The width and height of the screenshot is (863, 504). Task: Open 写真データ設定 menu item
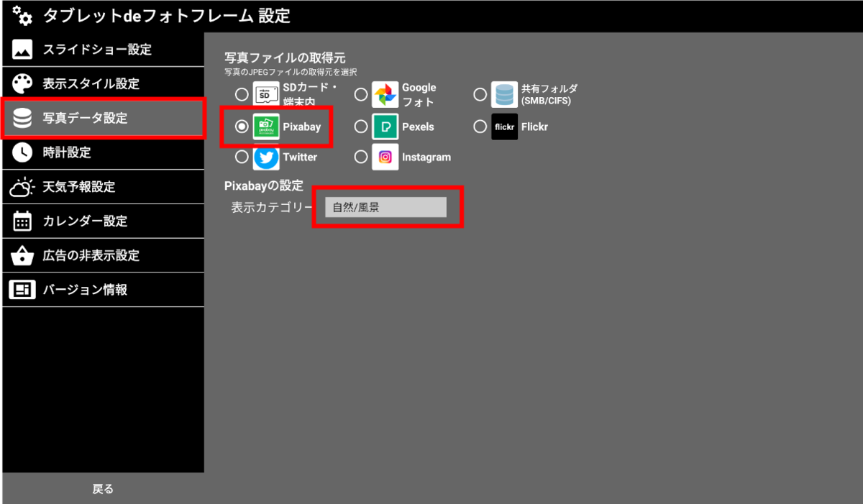coord(103,118)
